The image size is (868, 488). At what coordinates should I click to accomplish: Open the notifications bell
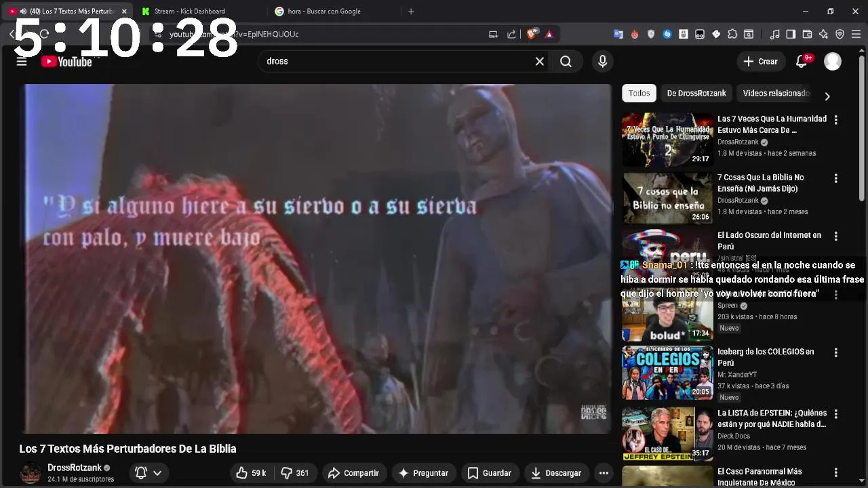802,62
